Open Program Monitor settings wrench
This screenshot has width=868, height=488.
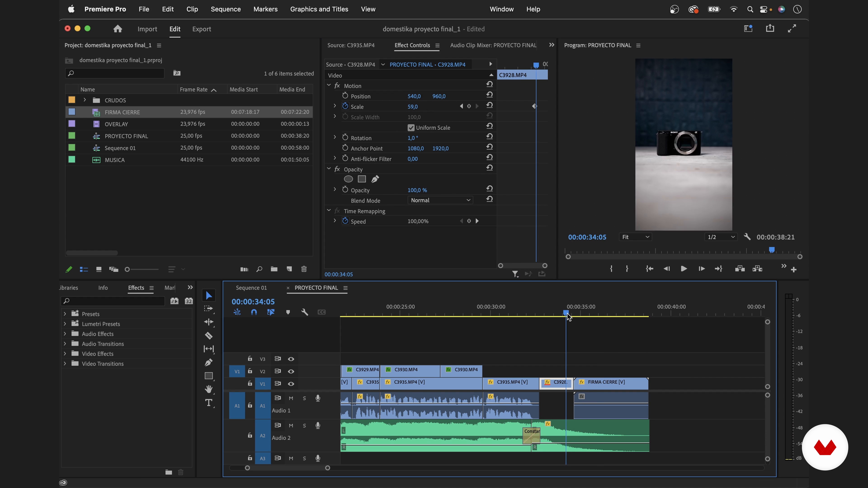point(747,237)
